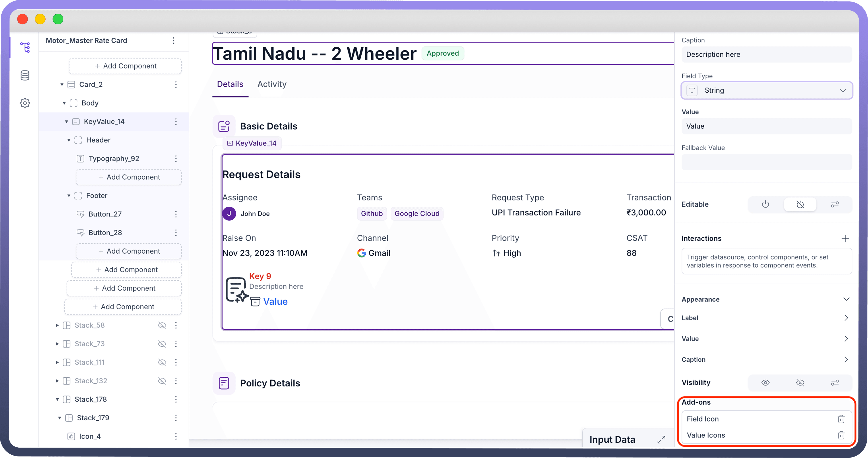
Task: Expand the Label appearance section
Action: click(846, 318)
